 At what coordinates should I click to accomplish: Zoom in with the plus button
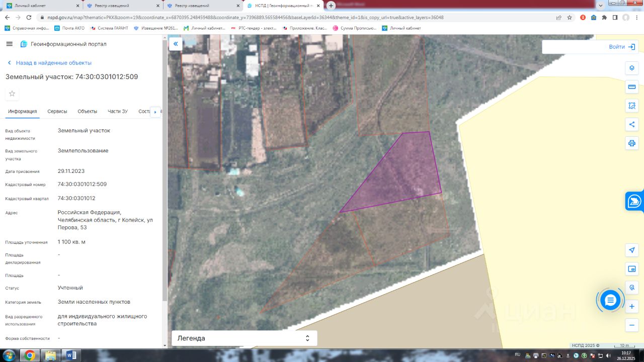[x=632, y=306]
